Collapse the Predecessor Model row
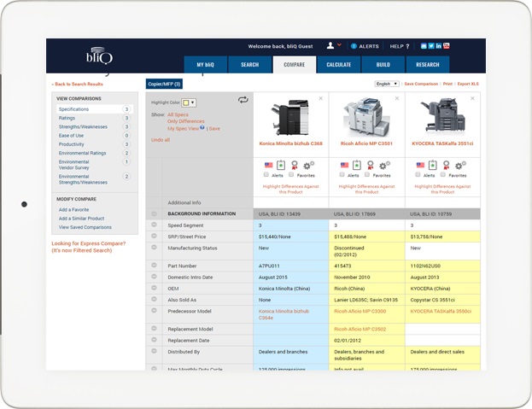Viewport: 532px width, 409px height. tap(154, 310)
